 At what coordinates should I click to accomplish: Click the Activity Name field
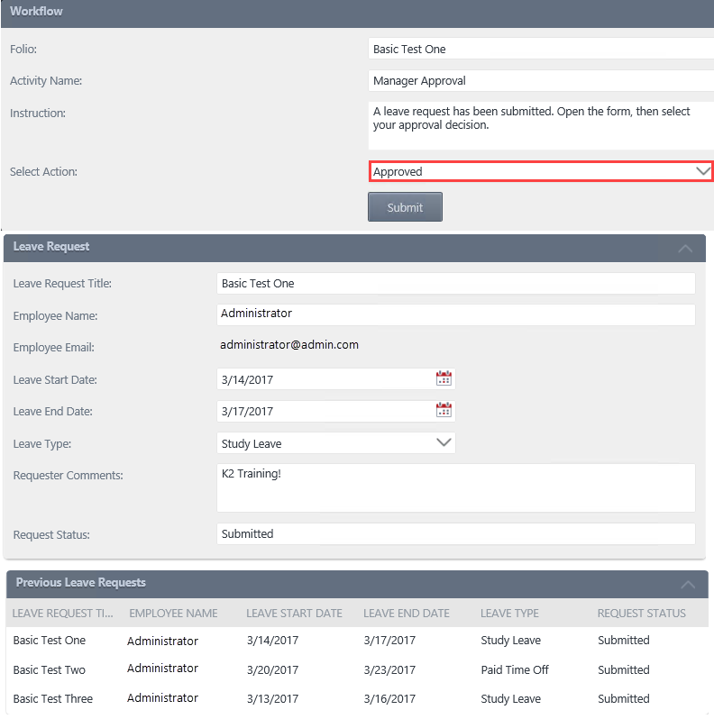tap(541, 81)
